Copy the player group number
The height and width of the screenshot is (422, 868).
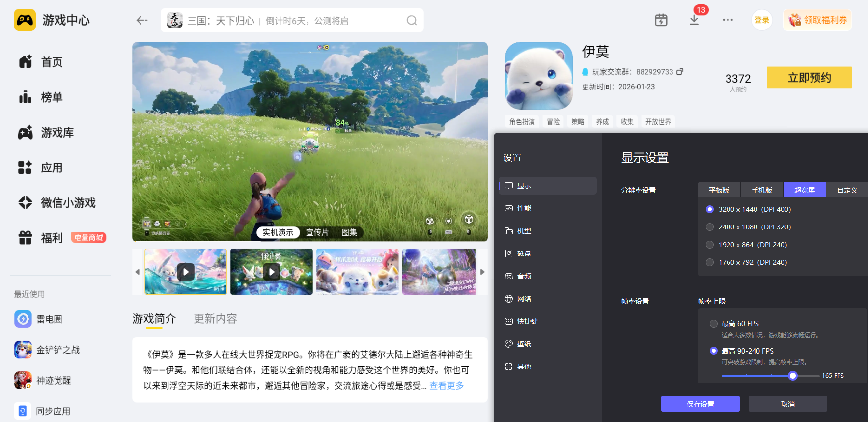680,72
